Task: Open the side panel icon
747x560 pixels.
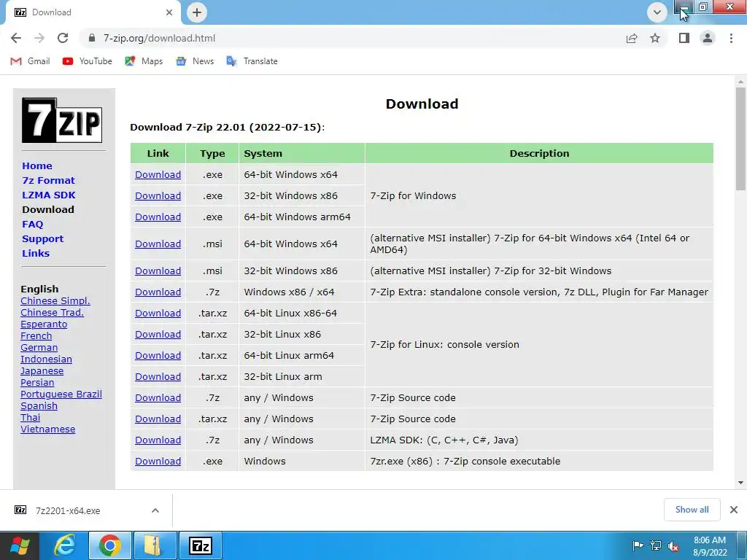Action: tap(684, 38)
